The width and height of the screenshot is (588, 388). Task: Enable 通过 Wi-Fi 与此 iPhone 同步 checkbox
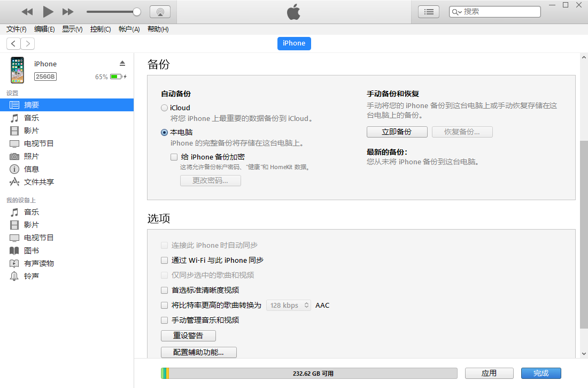pyautogui.click(x=165, y=260)
